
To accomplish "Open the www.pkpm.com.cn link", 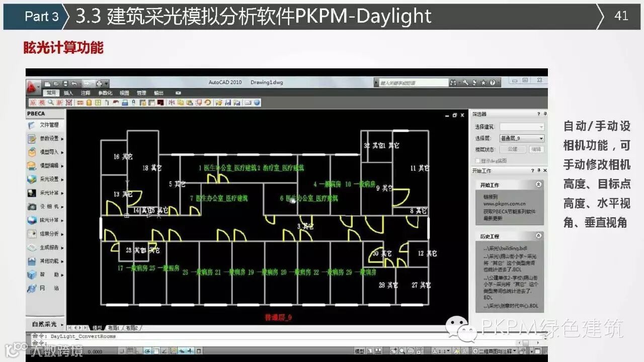I will 505,205.
